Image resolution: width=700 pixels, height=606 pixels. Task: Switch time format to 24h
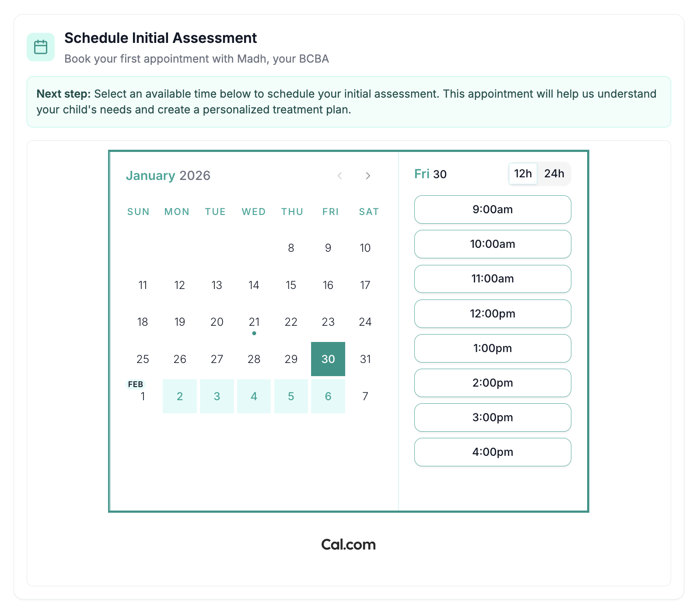[554, 174]
